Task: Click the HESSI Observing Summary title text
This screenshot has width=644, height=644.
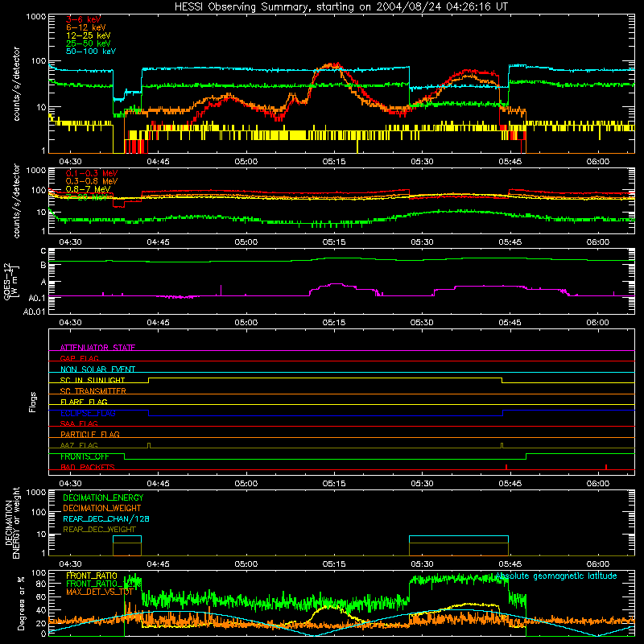Action: coord(341,6)
